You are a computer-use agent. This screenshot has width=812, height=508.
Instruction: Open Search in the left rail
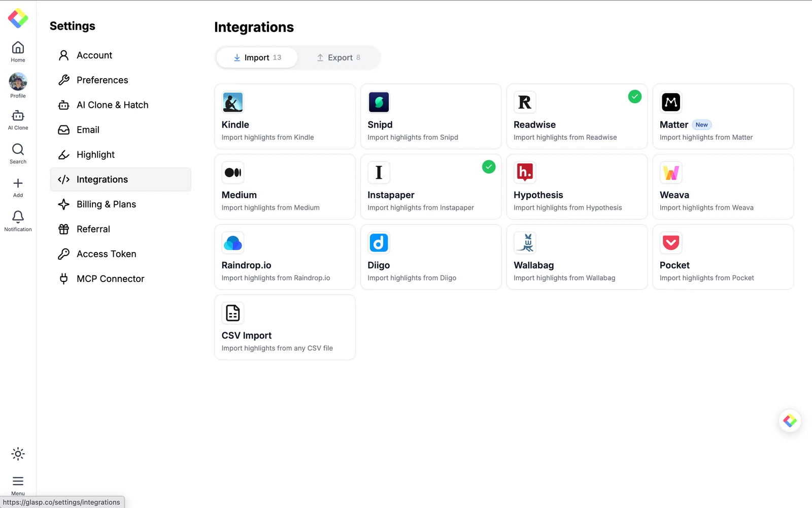[18, 153]
